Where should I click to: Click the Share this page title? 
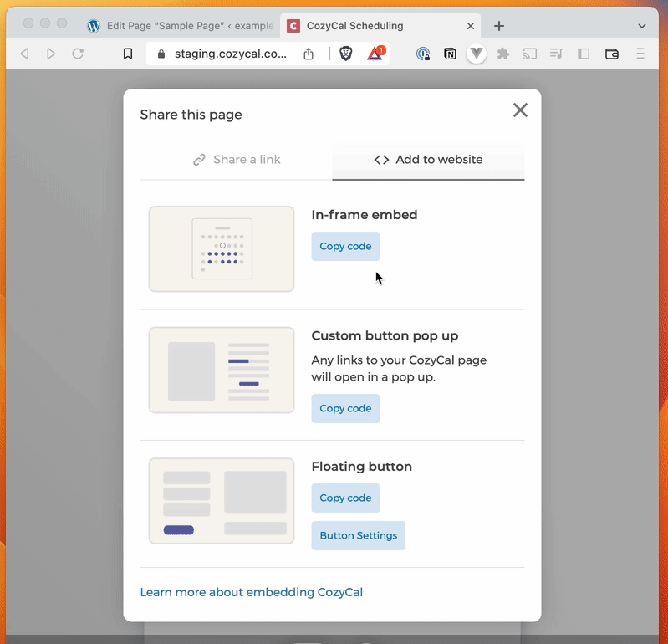191,115
